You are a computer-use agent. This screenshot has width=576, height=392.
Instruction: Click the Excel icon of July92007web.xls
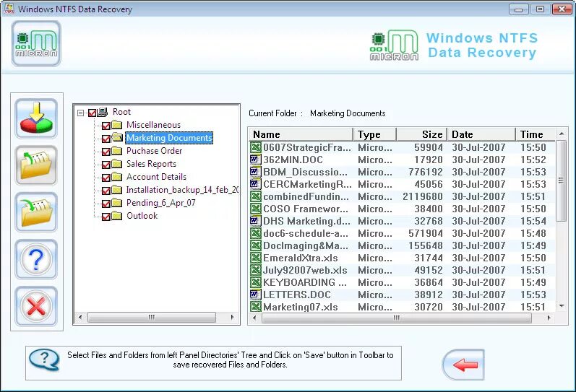[255, 270]
